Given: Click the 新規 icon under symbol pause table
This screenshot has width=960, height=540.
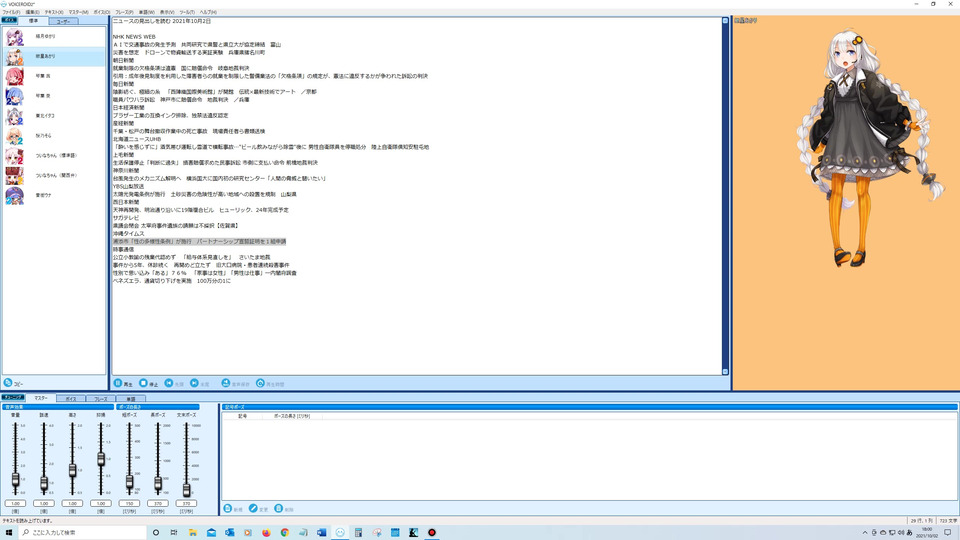Looking at the screenshot, I should coord(228,509).
